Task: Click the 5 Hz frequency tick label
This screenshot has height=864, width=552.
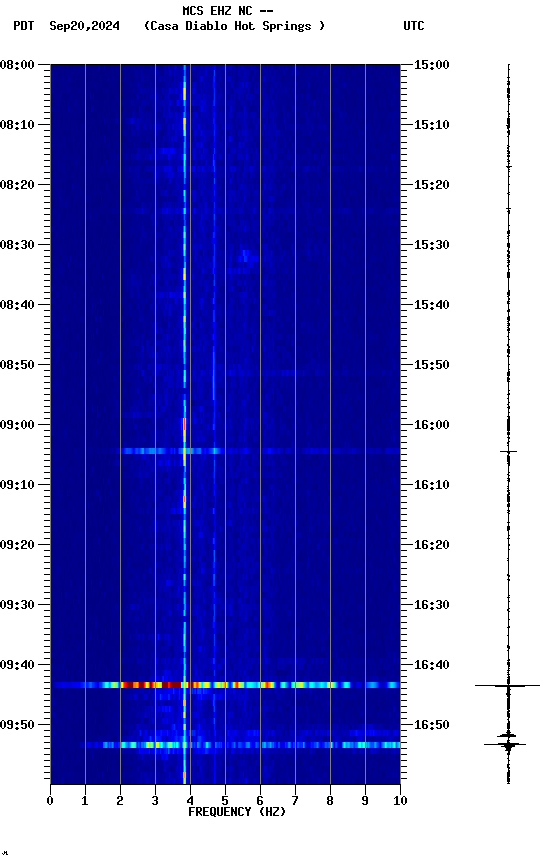Action: 225,801
